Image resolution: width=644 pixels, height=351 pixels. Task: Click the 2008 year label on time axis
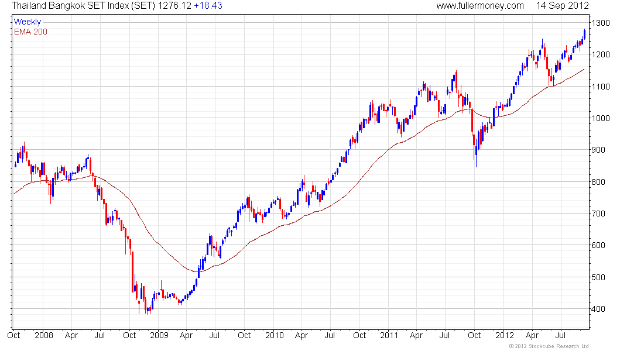44,335
